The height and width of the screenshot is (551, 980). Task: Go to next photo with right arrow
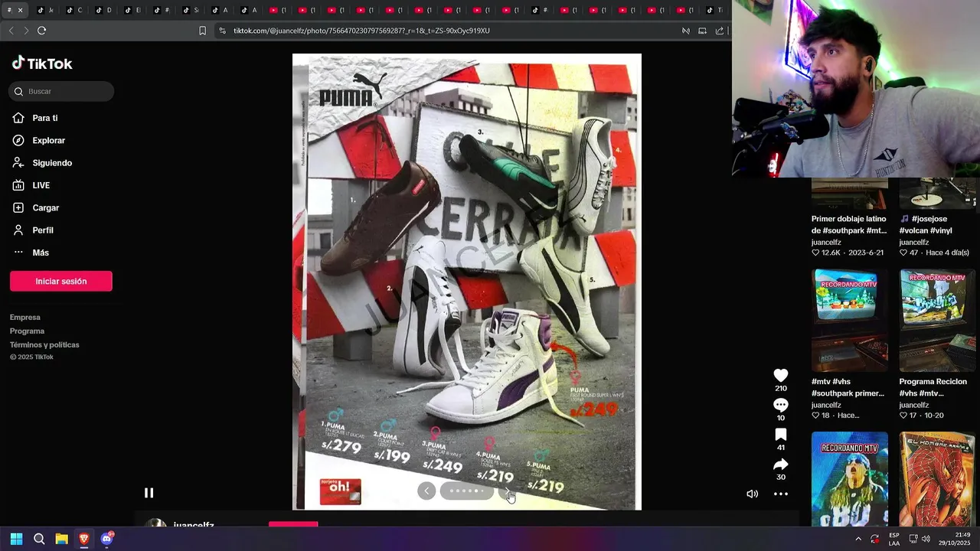[x=507, y=491]
